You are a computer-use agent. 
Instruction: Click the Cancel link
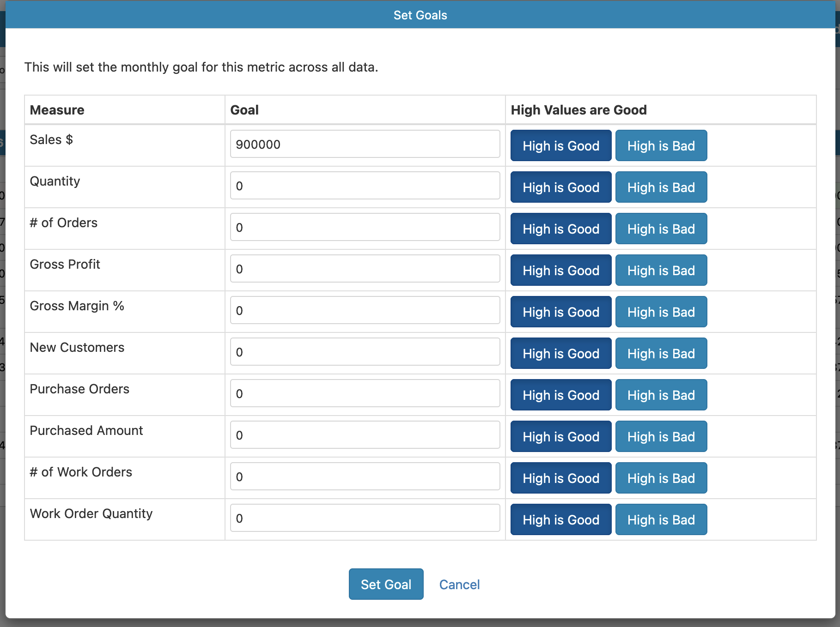click(459, 584)
